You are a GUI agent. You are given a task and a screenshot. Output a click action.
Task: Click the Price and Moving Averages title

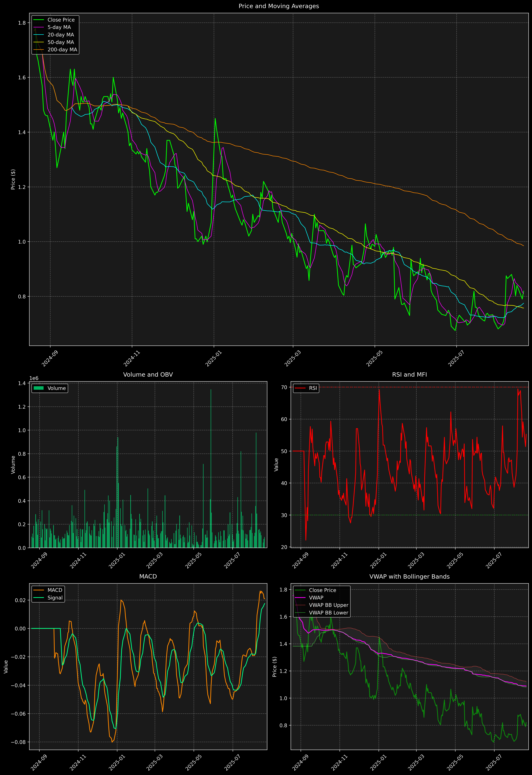[279, 6]
